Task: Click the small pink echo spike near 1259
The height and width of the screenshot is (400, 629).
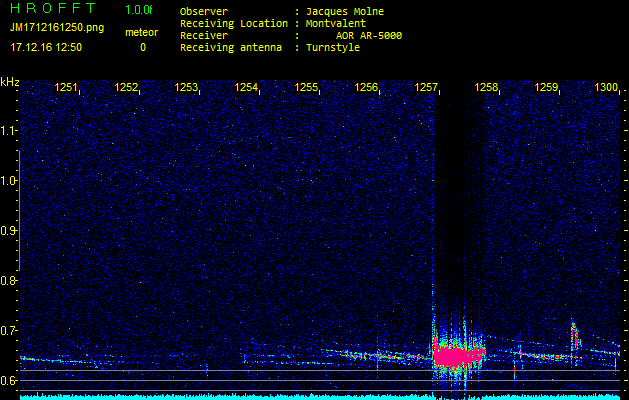Action: 575,337
